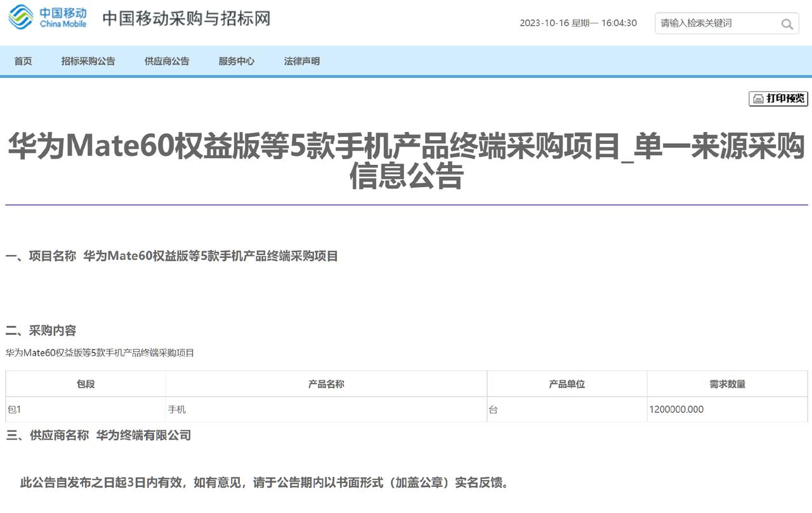
Task: Click the 需求数量 column header
Action: 728,384
